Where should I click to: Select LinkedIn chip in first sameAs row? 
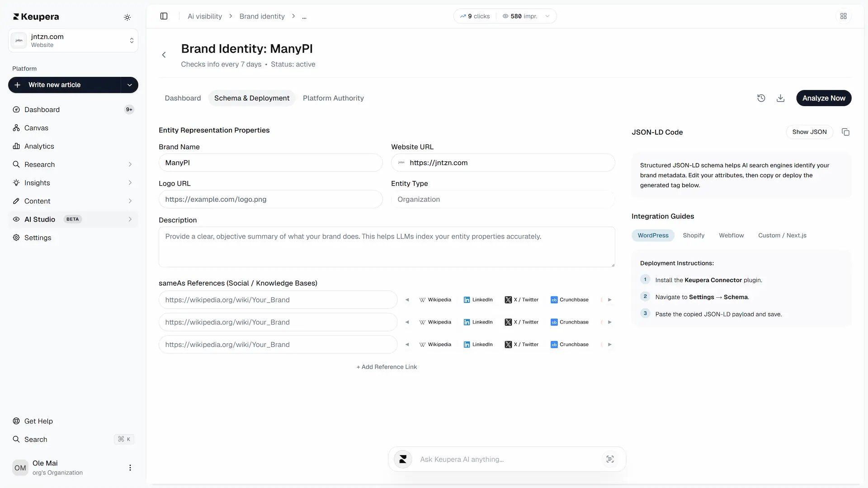[478, 300]
